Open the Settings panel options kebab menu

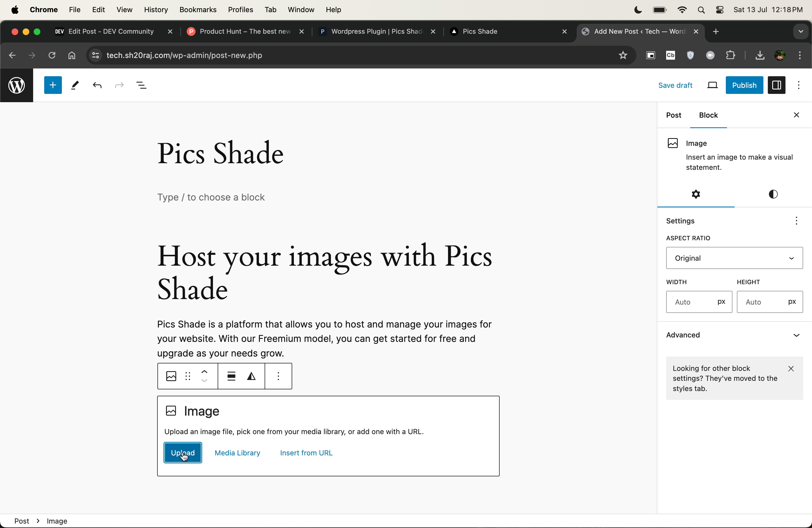(796, 221)
